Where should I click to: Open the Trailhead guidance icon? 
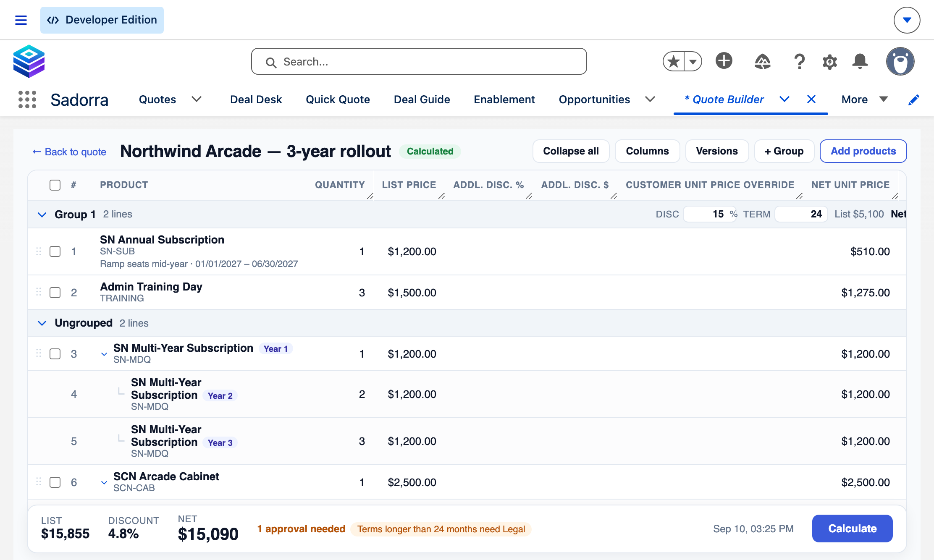pyautogui.click(x=762, y=62)
